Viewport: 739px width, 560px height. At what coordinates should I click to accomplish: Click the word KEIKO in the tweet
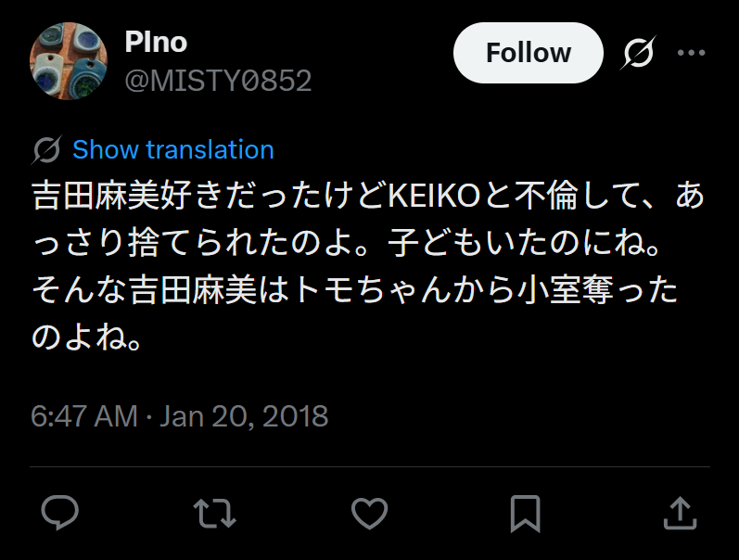431,197
